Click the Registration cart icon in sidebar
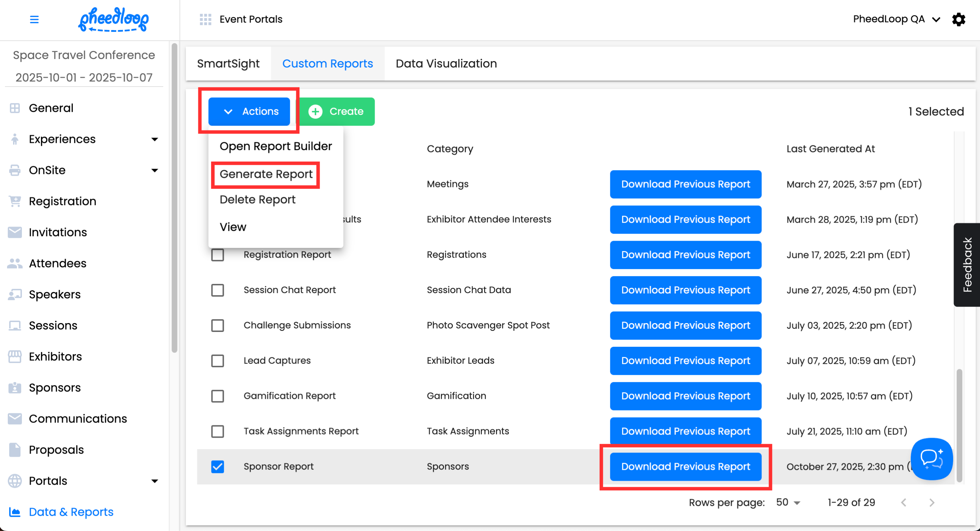The image size is (980, 531). tap(15, 201)
